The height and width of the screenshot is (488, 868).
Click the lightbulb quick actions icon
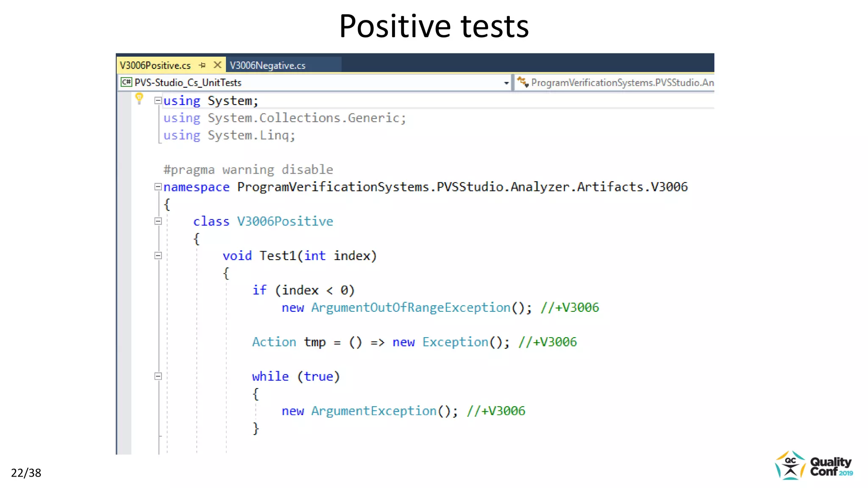click(139, 98)
